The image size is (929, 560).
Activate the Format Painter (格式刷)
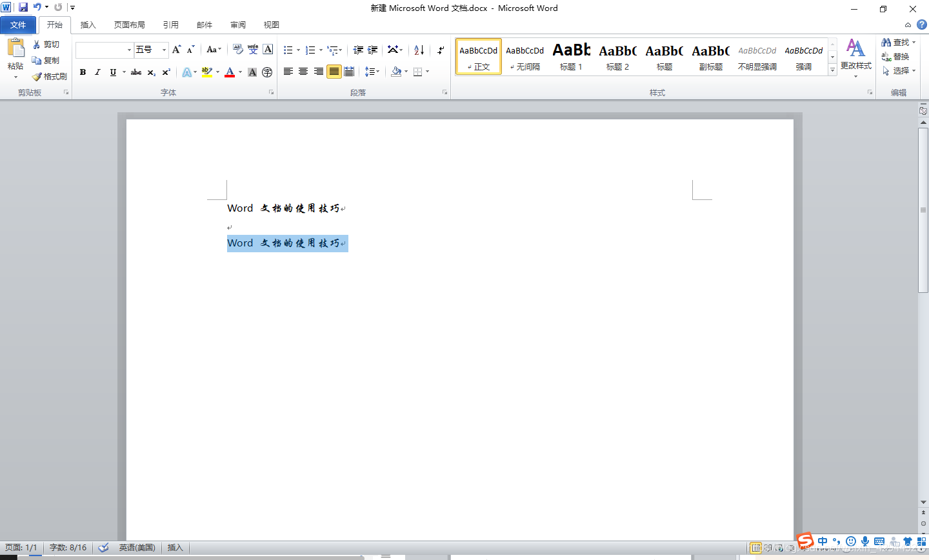[x=50, y=76]
